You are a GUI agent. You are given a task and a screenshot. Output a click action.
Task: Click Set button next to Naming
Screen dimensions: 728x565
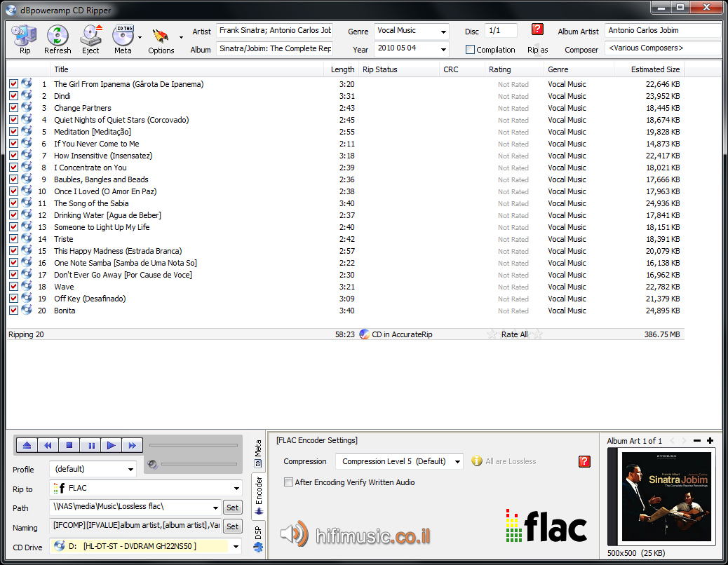[x=233, y=526]
